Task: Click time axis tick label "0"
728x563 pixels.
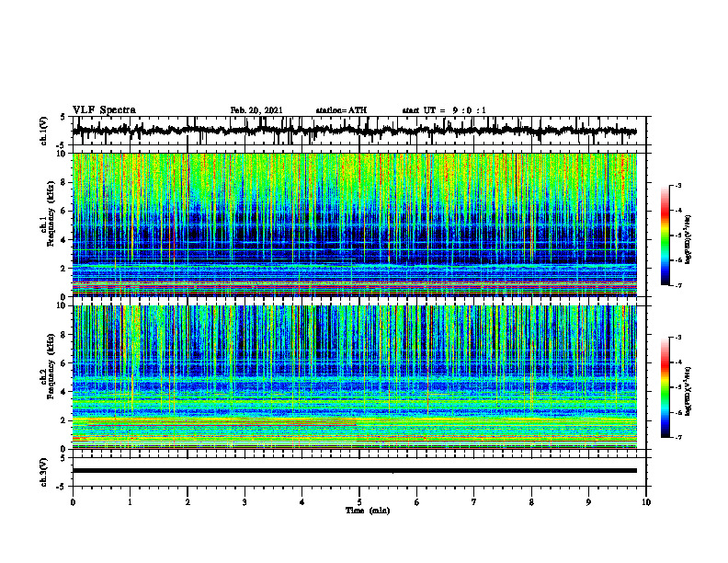Action: (x=73, y=502)
